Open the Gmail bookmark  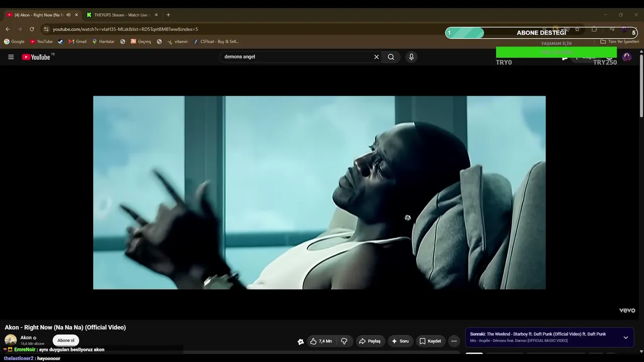click(77, 42)
